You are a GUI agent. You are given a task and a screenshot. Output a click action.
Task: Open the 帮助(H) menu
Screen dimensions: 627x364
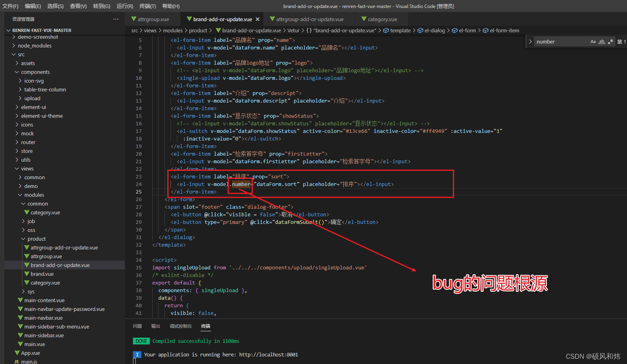click(x=171, y=6)
